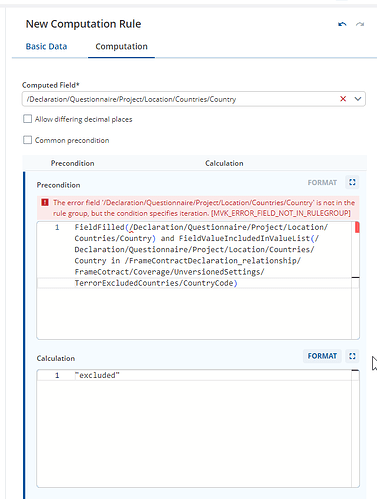The height and width of the screenshot is (499, 377).
Task: Tick the Common precondition checkbox
Action: coord(27,140)
